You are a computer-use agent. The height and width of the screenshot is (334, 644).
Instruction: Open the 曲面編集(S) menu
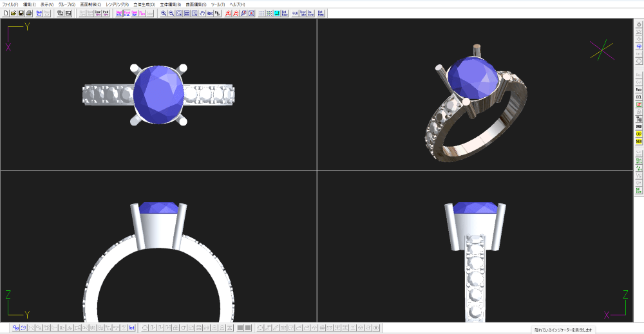point(196,4)
